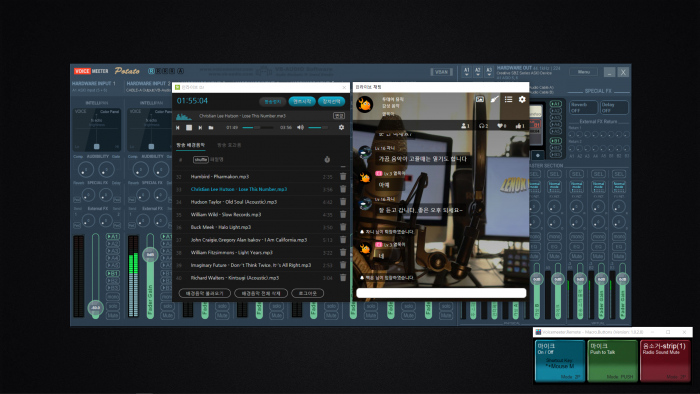
Task: Click the brush icon in chat window header
Action: point(494,99)
